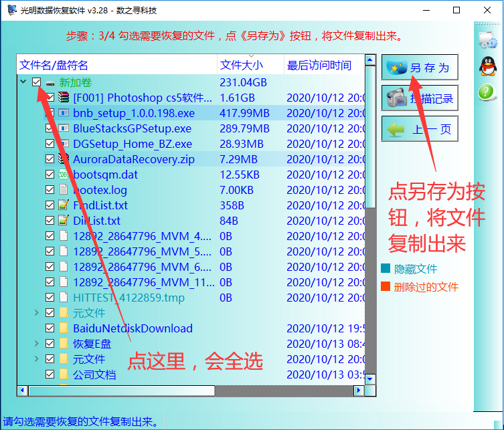Click the 12.55KB size cell
Image resolution: width=504 pixels, height=430 pixels.
pos(240,175)
